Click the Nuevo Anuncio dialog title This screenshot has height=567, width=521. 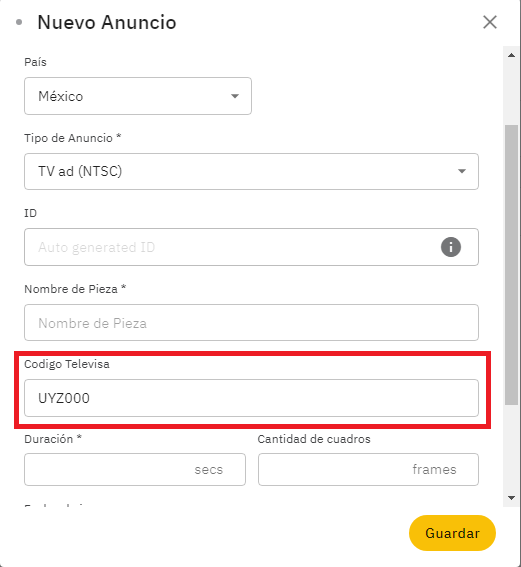[107, 22]
